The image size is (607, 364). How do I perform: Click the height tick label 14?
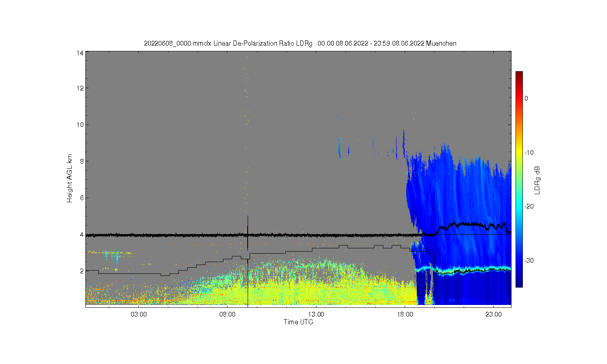[x=81, y=53]
